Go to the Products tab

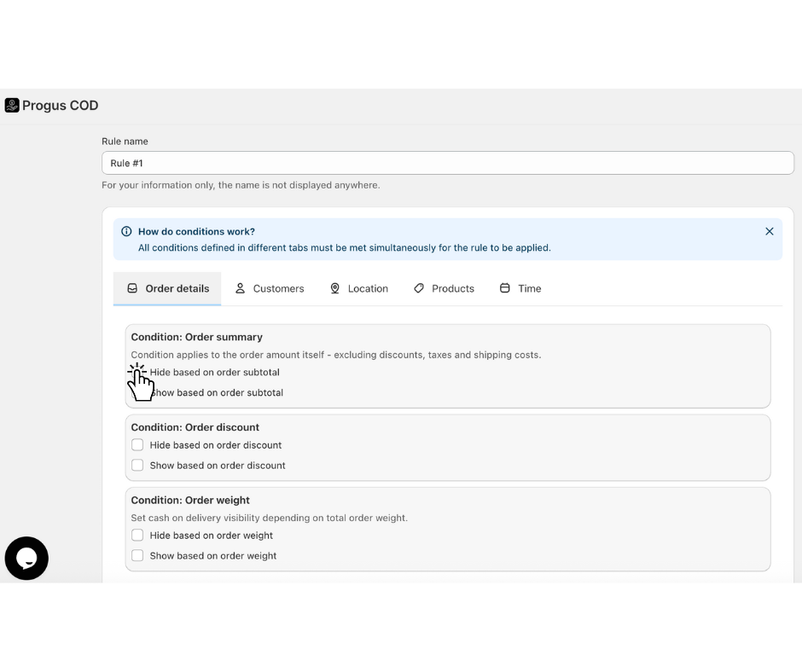(444, 288)
